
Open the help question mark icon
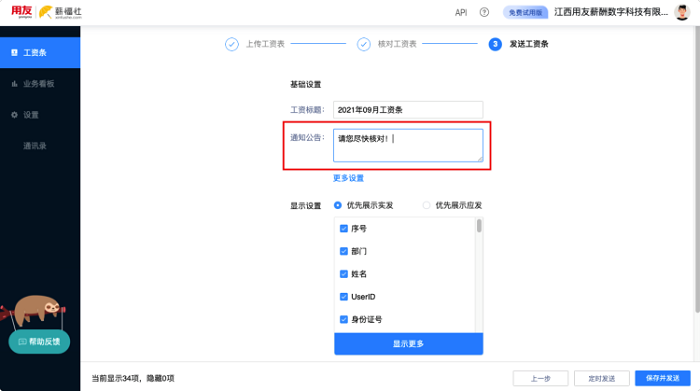point(484,12)
